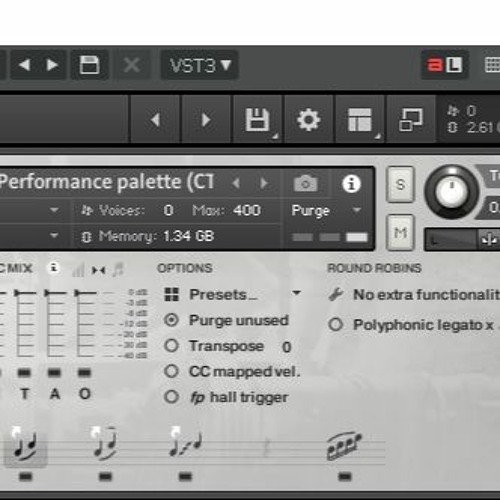Go to previous plugin preset in top bar
The image size is (500, 500).
coord(25,65)
